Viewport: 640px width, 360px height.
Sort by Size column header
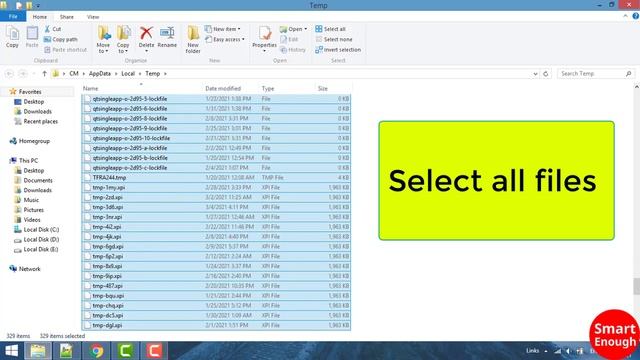point(333,88)
